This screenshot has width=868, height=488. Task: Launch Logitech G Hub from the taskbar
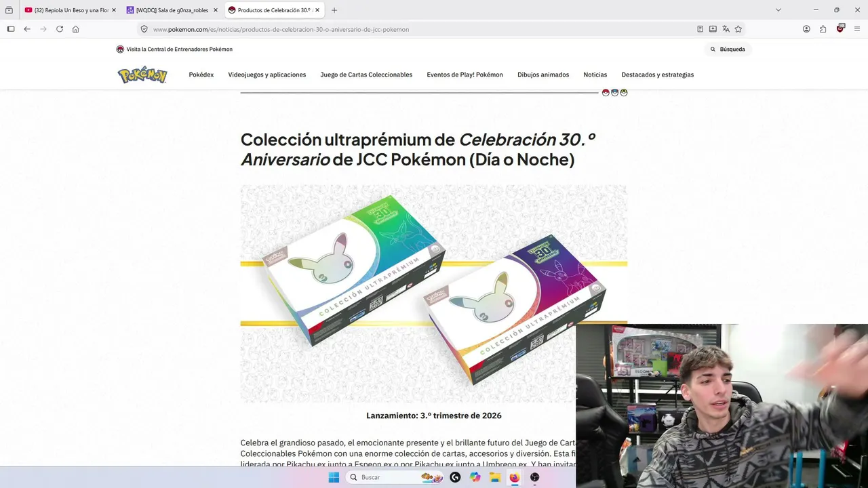[x=455, y=477]
